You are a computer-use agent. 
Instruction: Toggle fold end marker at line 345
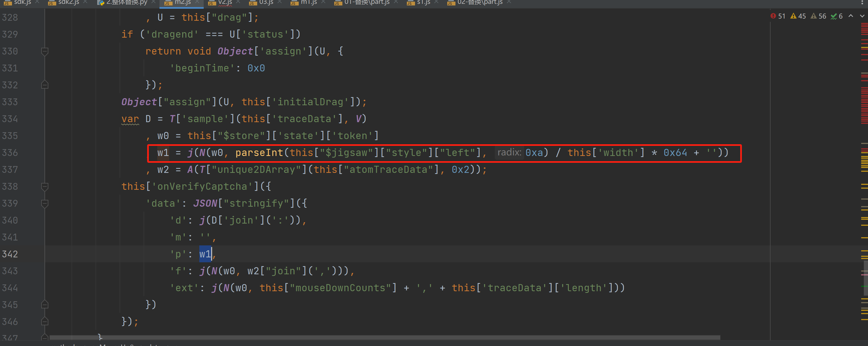[45, 305]
